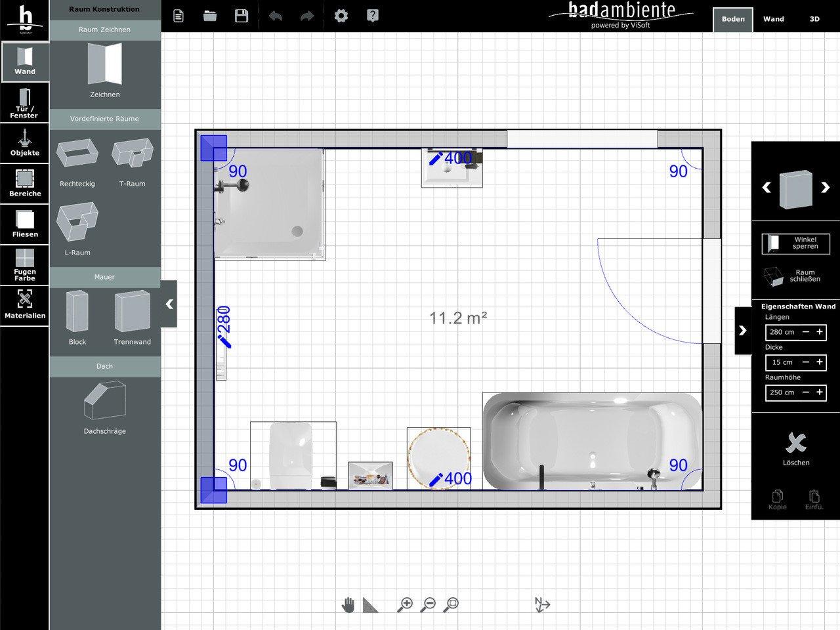Select the pan hand tool
Image resolution: width=840 pixels, height=630 pixels.
tap(348, 604)
